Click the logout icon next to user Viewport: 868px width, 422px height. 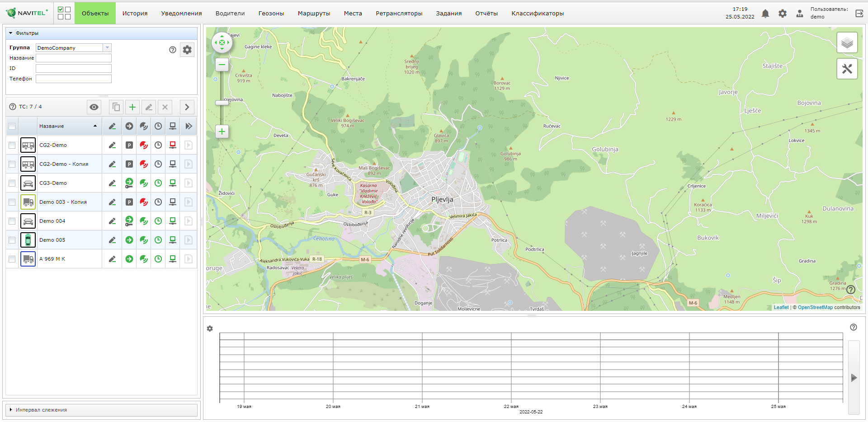click(859, 14)
